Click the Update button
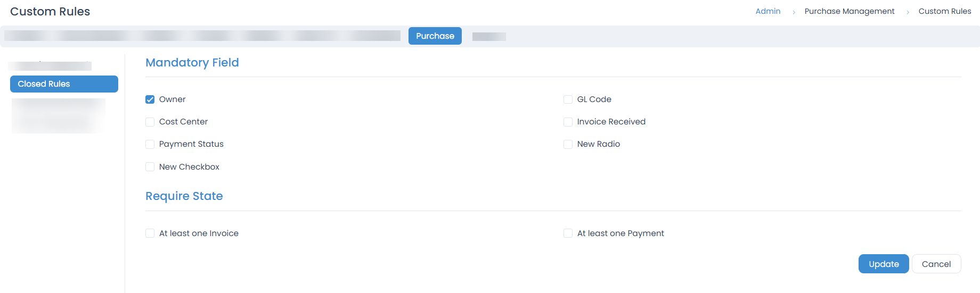 [883, 264]
